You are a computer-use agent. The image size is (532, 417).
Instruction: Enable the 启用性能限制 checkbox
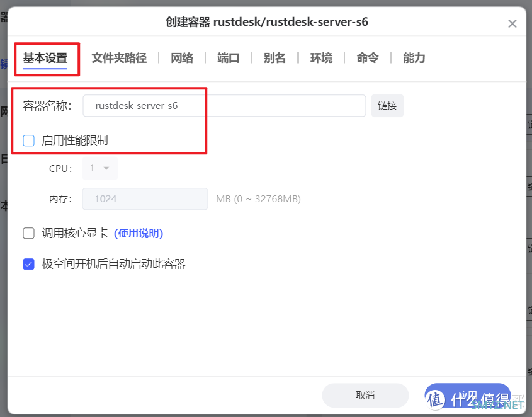(28, 140)
